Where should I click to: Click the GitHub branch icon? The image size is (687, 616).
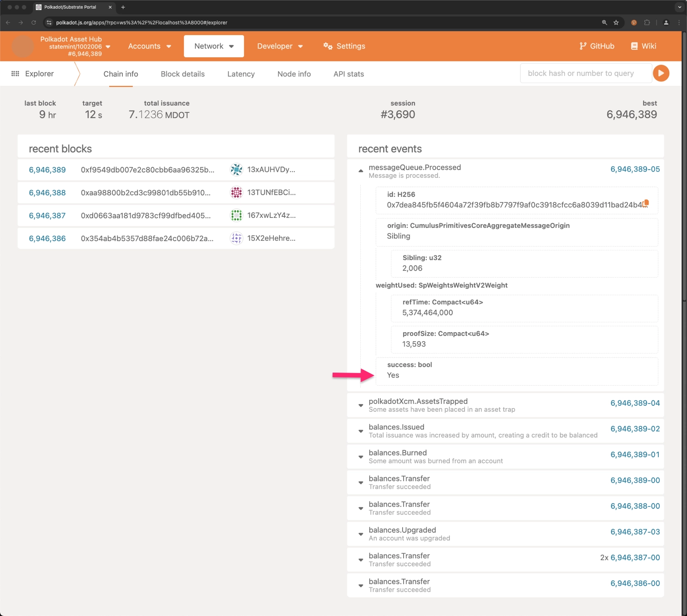coord(583,46)
